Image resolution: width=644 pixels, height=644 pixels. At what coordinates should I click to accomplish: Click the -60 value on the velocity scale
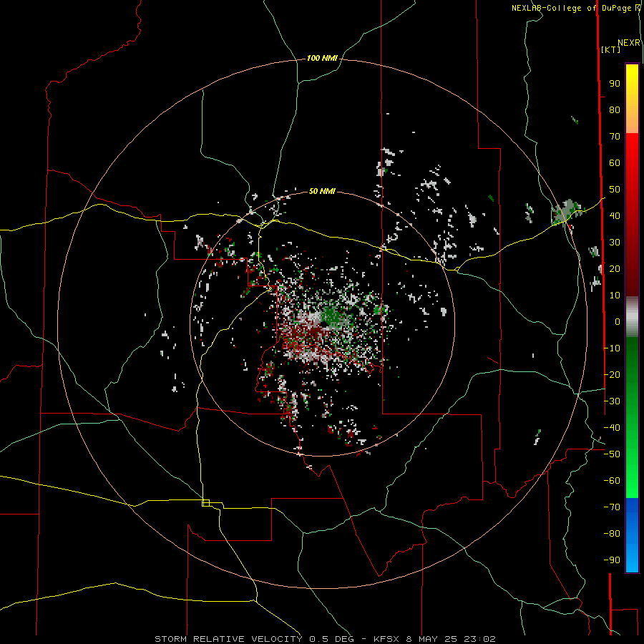[612, 481]
